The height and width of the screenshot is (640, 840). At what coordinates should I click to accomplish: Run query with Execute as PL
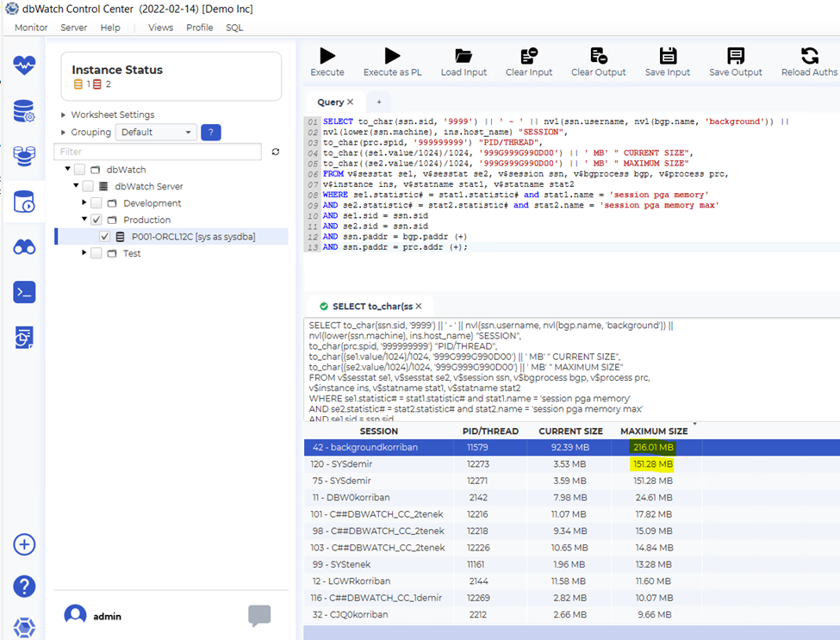[393, 62]
